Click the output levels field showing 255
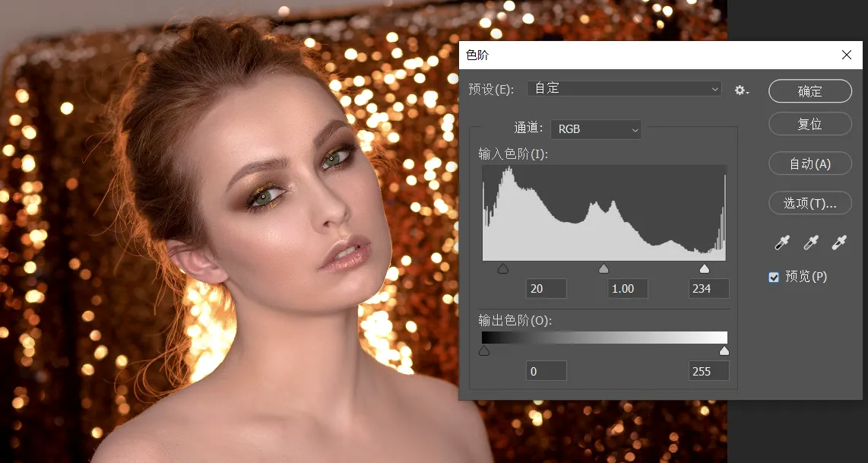Image resolution: width=868 pixels, height=463 pixels. [708, 371]
